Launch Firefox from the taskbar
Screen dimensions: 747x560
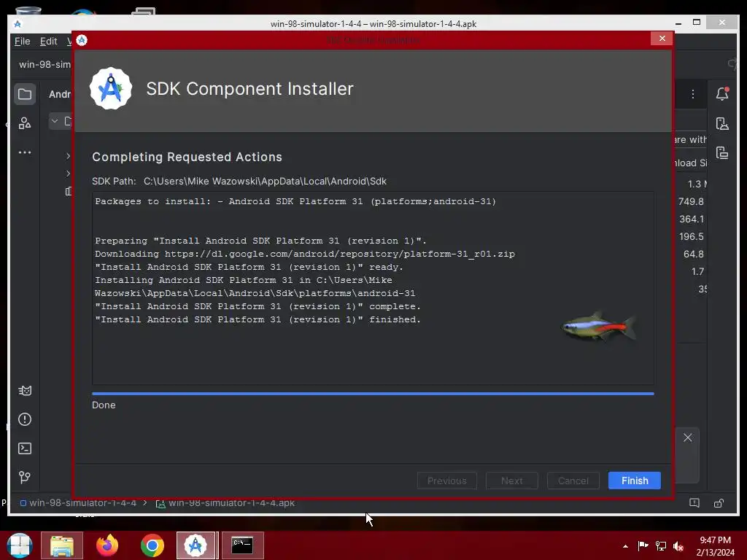[x=107, y=545]
